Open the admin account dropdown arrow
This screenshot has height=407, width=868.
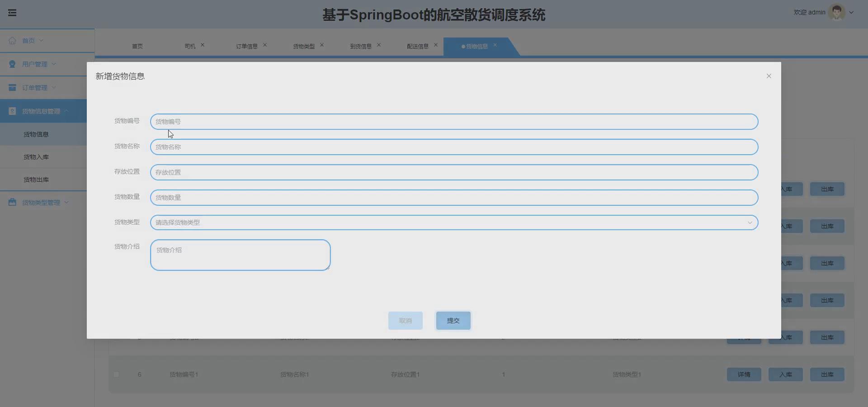tap(851, 13)
